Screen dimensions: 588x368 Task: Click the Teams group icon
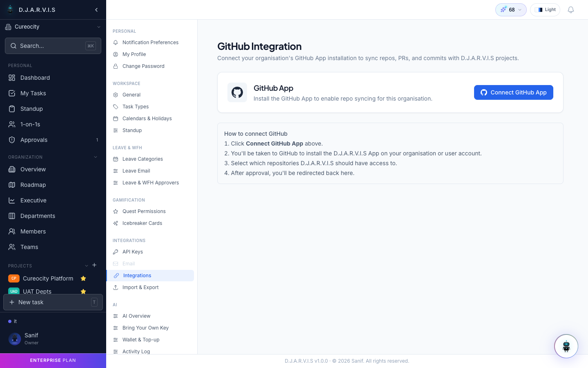coord(12,247)
